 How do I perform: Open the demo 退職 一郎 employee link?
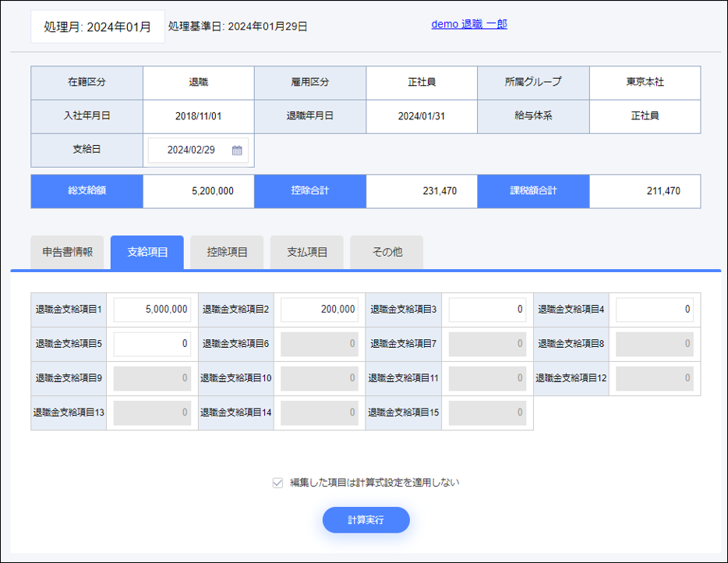point(468,24)
